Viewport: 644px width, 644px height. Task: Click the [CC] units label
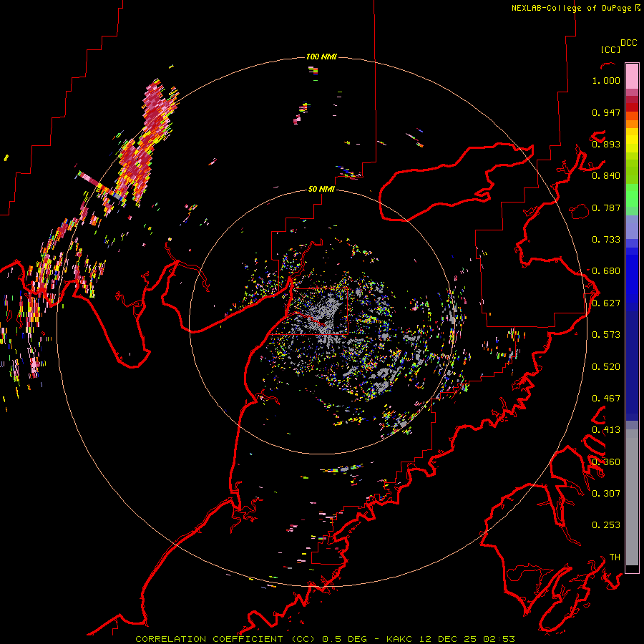[x=610, y=49]
